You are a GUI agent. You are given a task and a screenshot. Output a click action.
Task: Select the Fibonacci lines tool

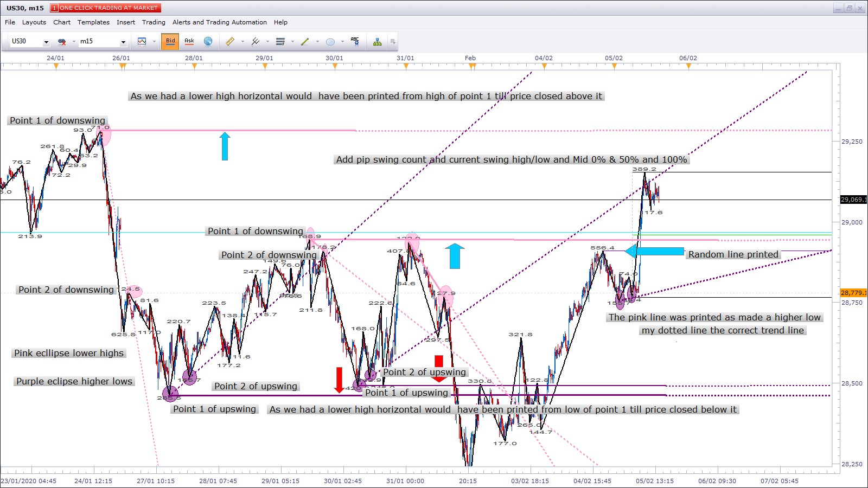[280, 41]
